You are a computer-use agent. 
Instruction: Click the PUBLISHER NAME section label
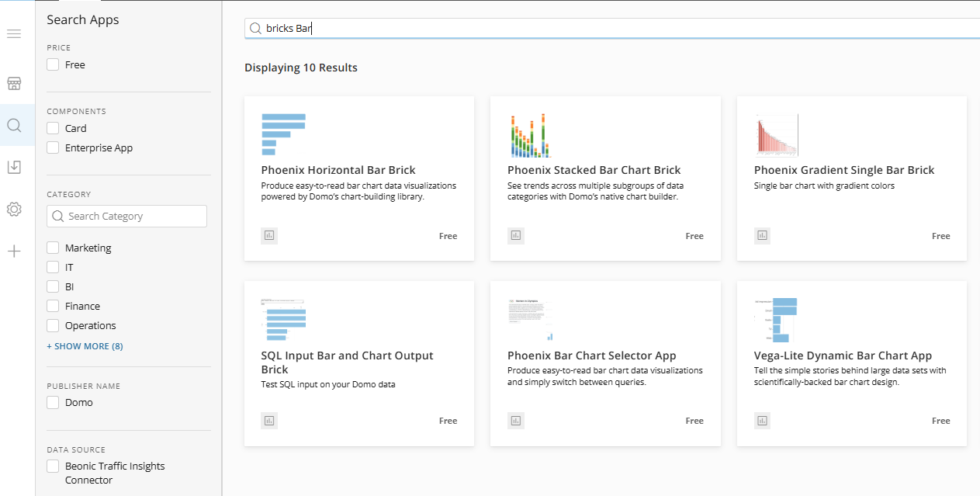click(x=83, y=386)
